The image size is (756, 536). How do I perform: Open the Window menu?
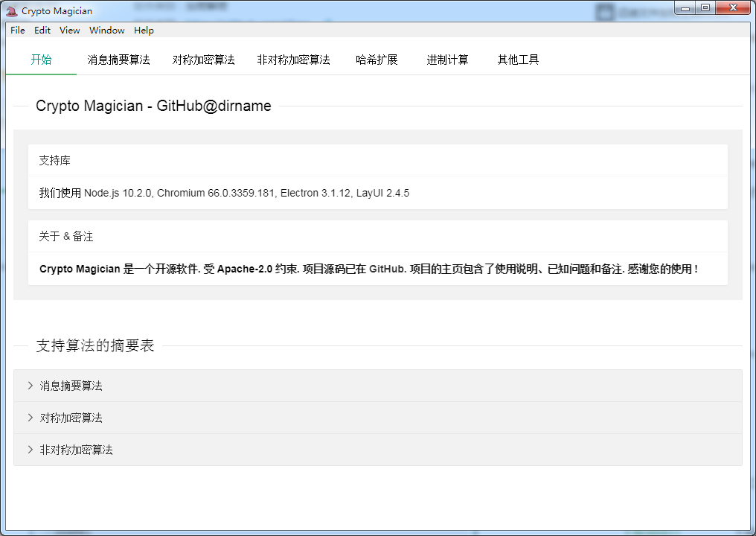point(107,30)
